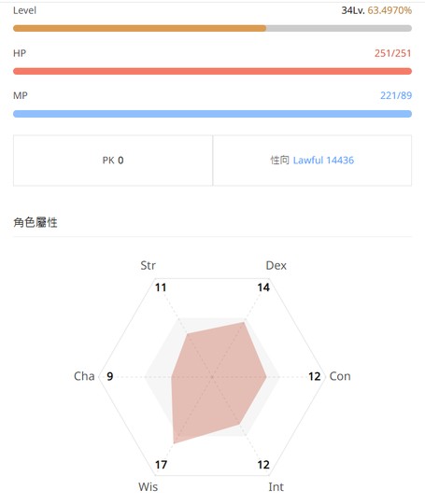The height and width of the screenshot is (504, 425).
Task: Click the 角色屬性 section heading
Action: point(35,222)
